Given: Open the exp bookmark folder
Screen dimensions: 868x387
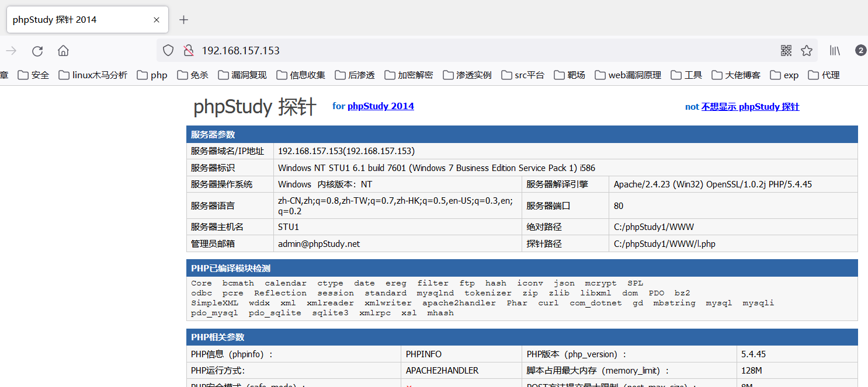Looking at the screenshot, I should 784,75.
